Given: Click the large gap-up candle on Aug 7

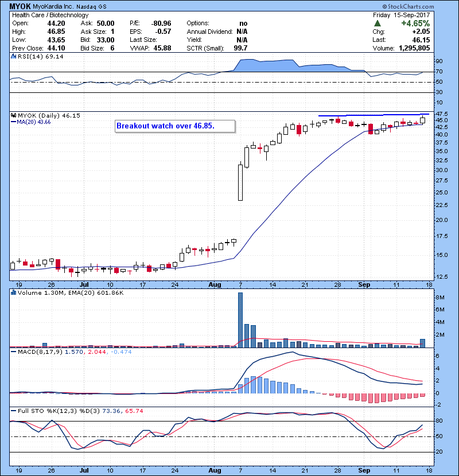Looking at the screenshot, I should click(x=240, y=182).
